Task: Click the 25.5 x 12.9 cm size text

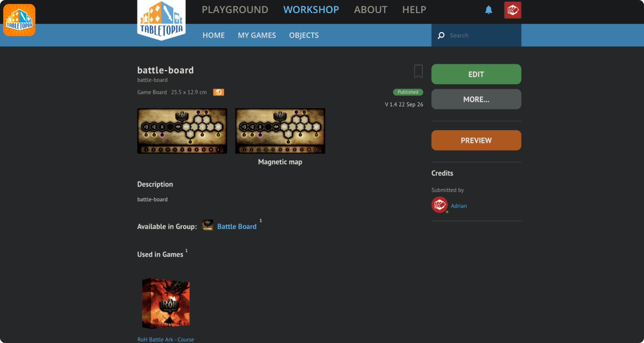Action: [189, 92]
